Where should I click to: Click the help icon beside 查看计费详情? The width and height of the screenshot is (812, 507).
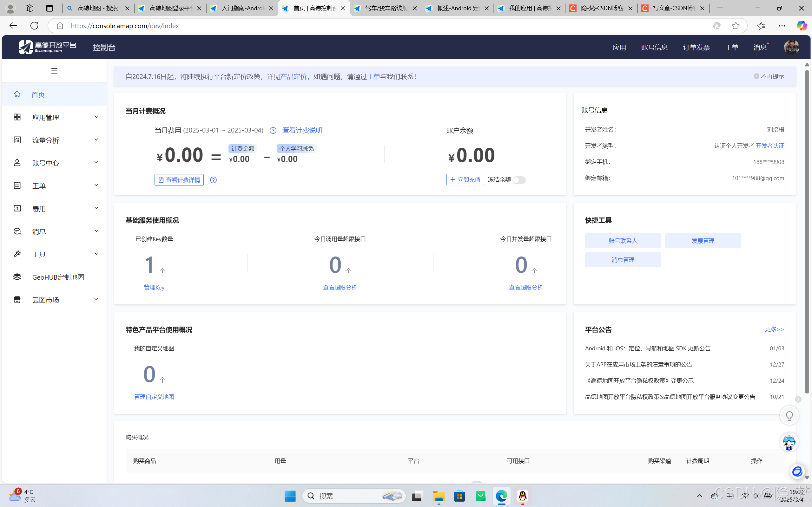pyautogui.click(x=214, y=180)
